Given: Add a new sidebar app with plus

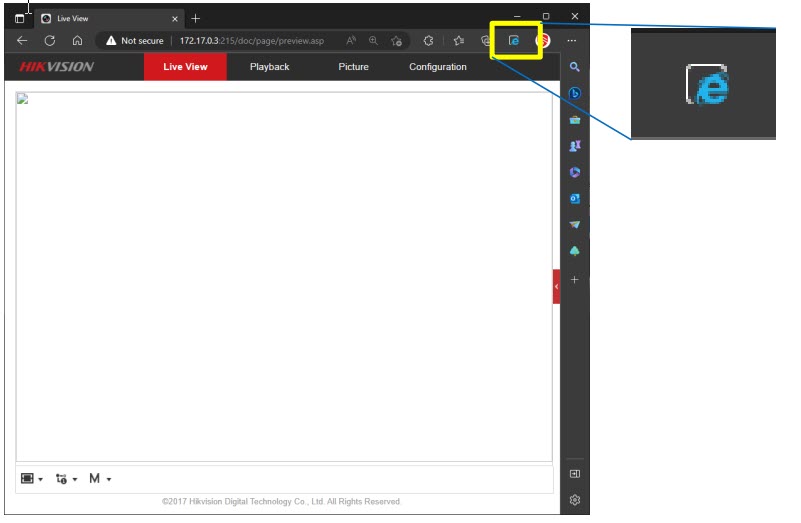Looking at the screenshot, I should [x=575, y=280].
